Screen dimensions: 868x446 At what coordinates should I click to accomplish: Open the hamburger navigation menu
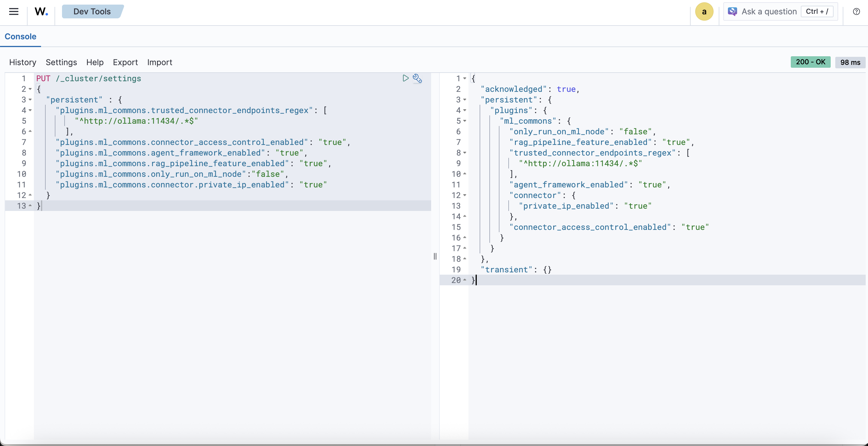tap(13, 11)
